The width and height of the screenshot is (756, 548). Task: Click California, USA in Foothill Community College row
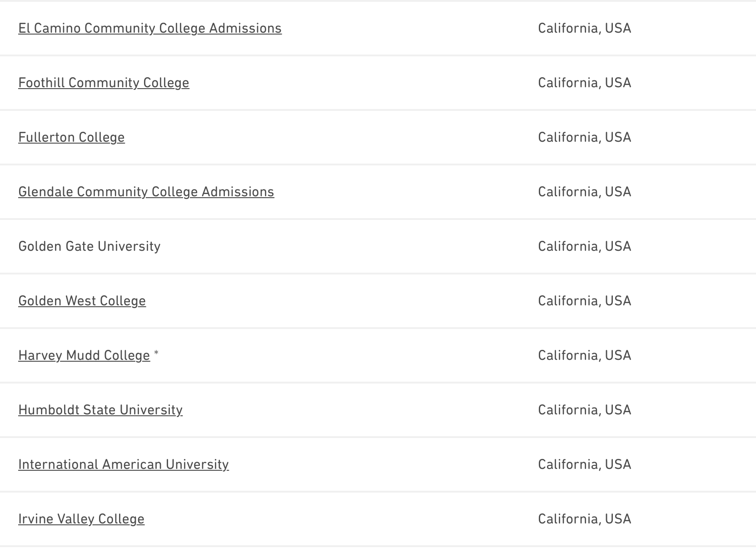(584, 83)
